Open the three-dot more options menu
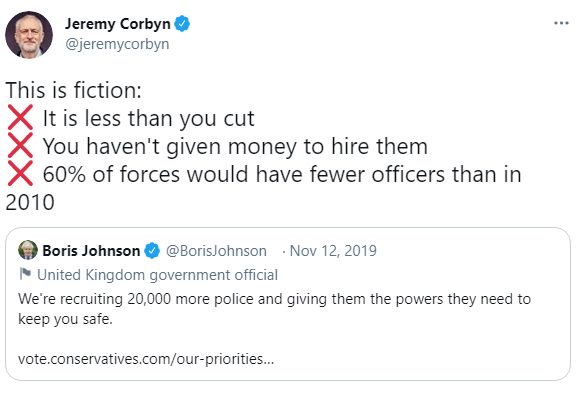The image size is (583, 398). [561, 23]
